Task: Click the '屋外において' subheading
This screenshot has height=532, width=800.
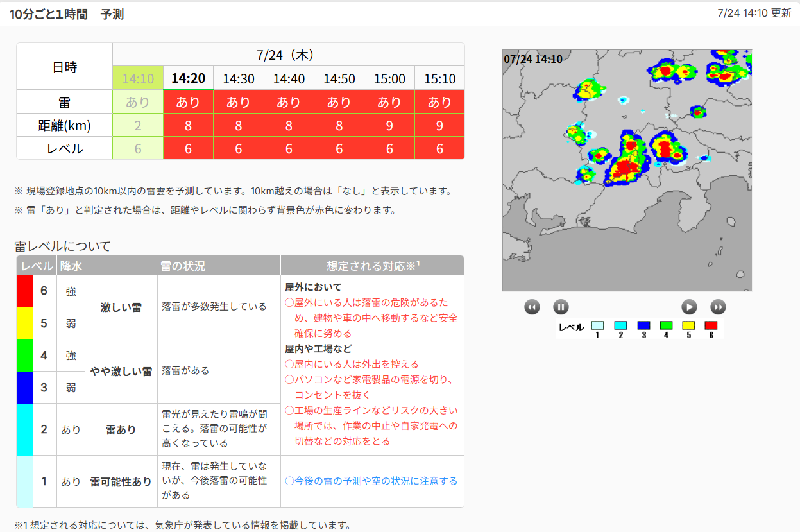Action: [314, 287]
